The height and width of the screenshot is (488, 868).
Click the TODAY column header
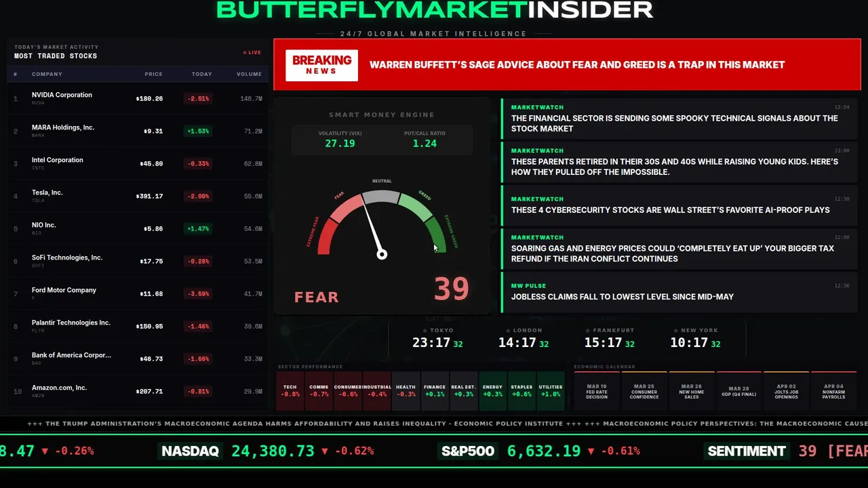click(x=201, y=74)
